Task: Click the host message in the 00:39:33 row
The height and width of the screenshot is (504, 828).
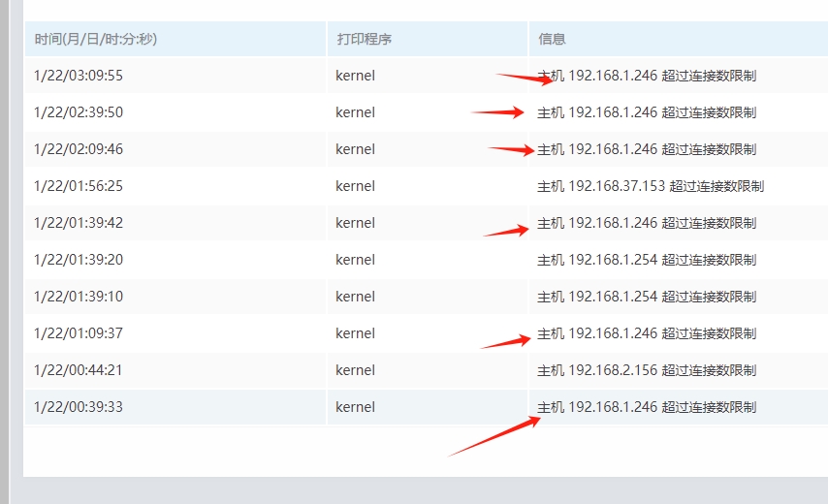Action: pos(647,407)
